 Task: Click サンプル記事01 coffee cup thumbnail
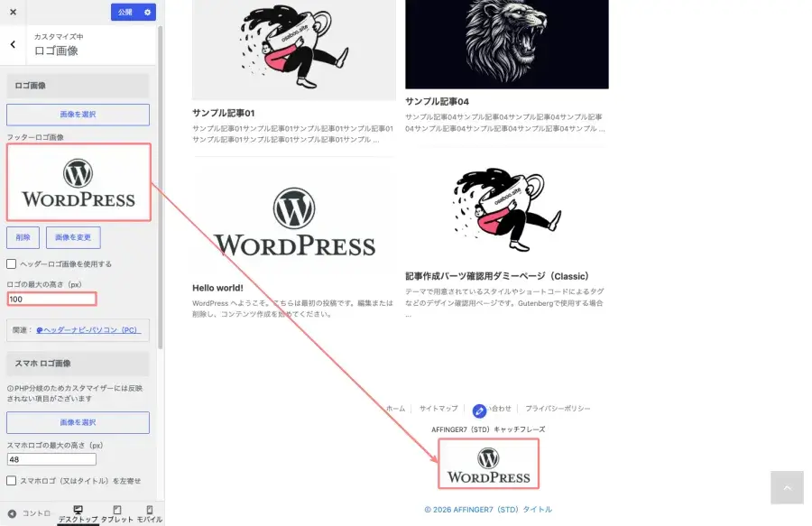click(x=293, y=50)
